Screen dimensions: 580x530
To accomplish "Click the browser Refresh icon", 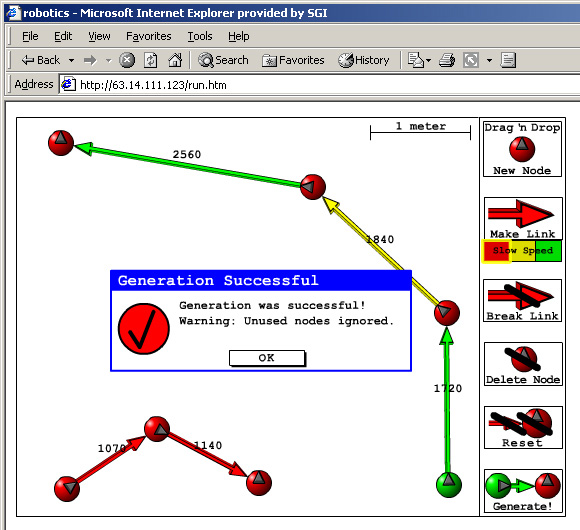I will 151,60.
